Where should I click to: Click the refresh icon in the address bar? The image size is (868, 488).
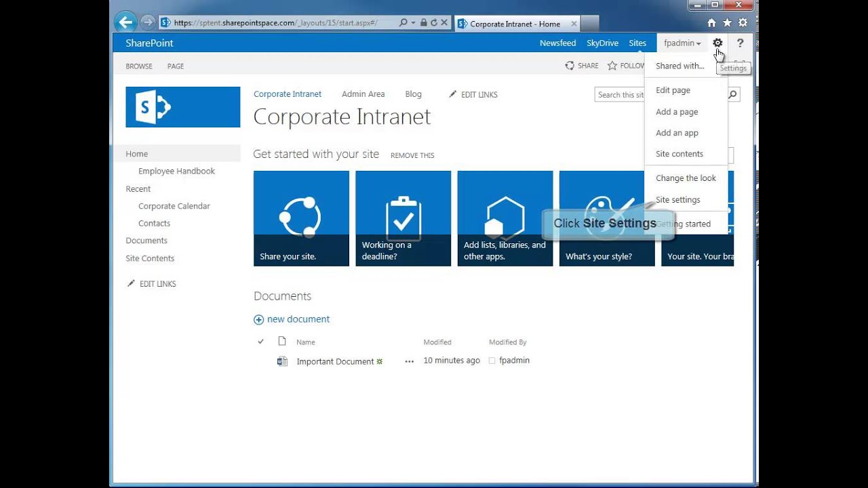pos(434,22)
